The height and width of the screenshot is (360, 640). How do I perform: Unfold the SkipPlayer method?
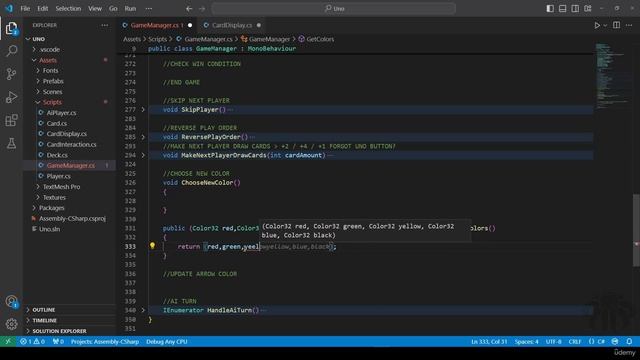point(143,109)
